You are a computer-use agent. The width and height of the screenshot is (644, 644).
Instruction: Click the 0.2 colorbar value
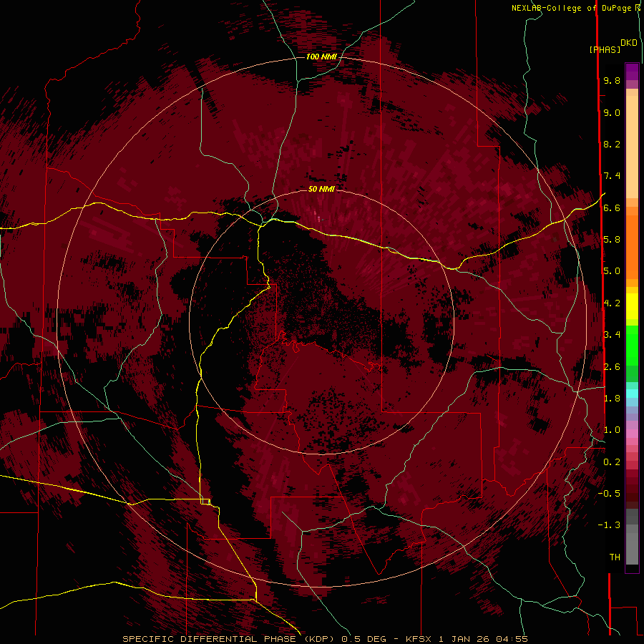click(612, 462)
